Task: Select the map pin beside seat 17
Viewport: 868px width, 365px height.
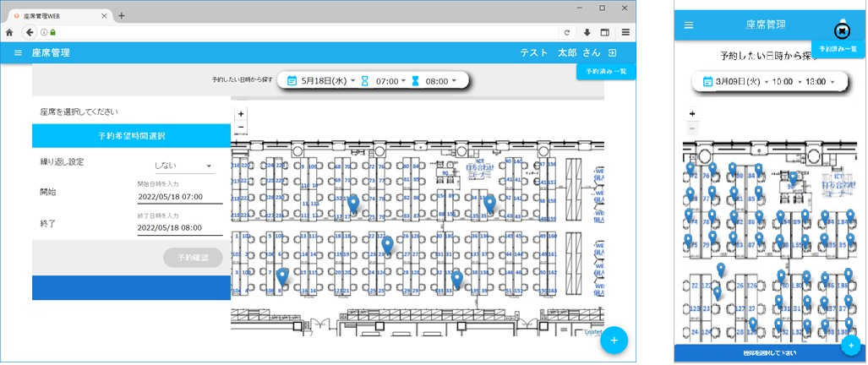Action: click(x=353, y=204)
